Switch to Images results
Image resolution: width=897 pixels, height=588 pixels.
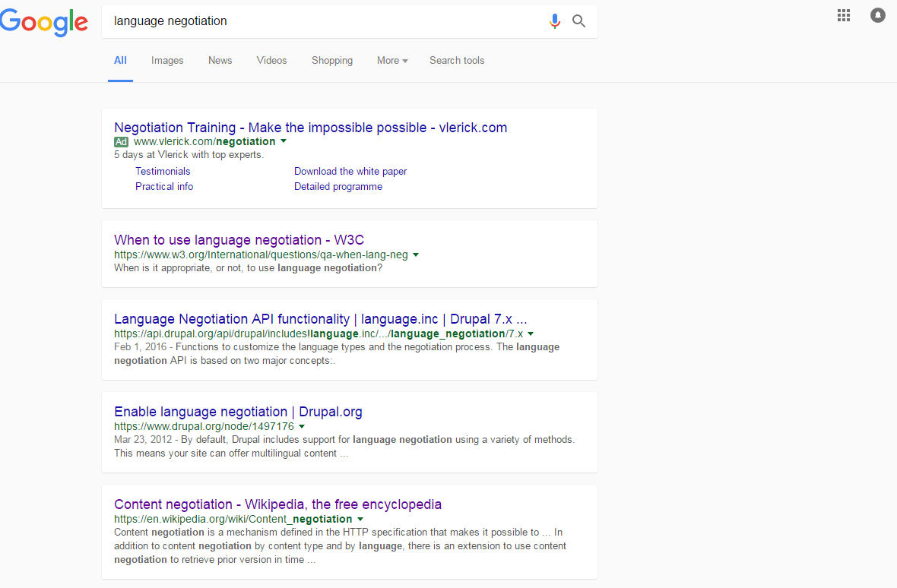tap(167, 61)
